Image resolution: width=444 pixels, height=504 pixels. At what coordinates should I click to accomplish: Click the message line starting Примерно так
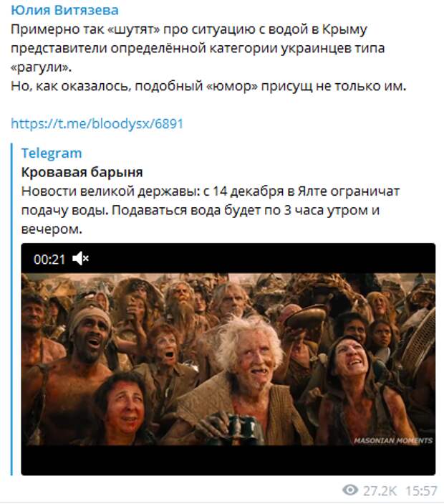pyautogui.click(x=189, y=29)
